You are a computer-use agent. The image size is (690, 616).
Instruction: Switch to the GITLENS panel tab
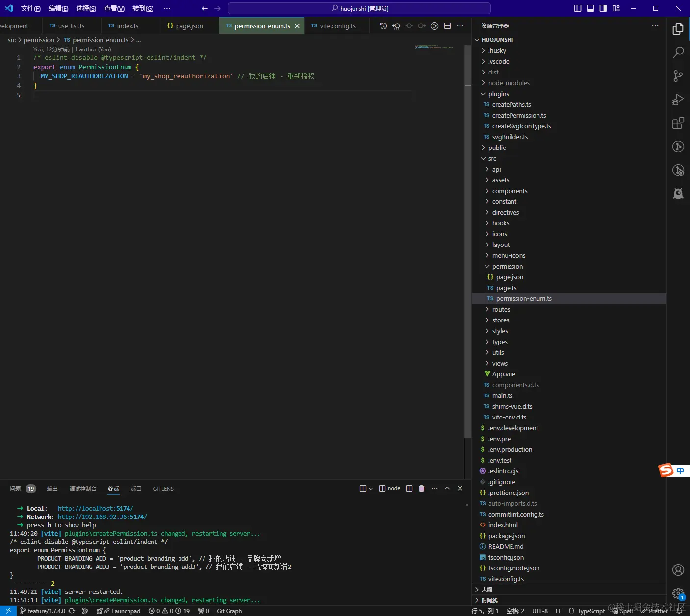163,489
